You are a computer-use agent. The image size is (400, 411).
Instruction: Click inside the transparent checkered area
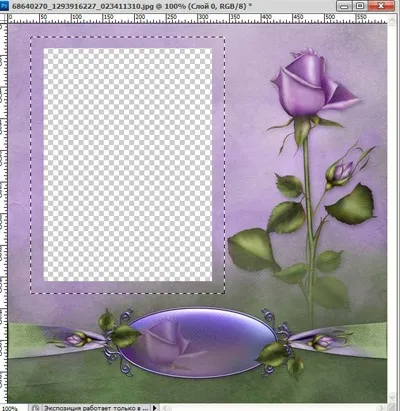[x=128, y=165]
